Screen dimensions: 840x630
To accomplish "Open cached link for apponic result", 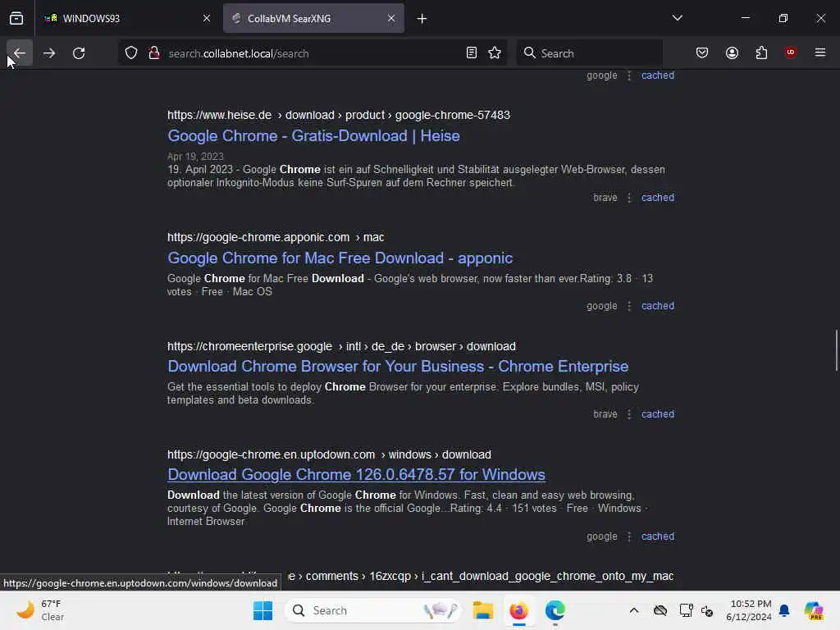I will click(x=658, y=306).
